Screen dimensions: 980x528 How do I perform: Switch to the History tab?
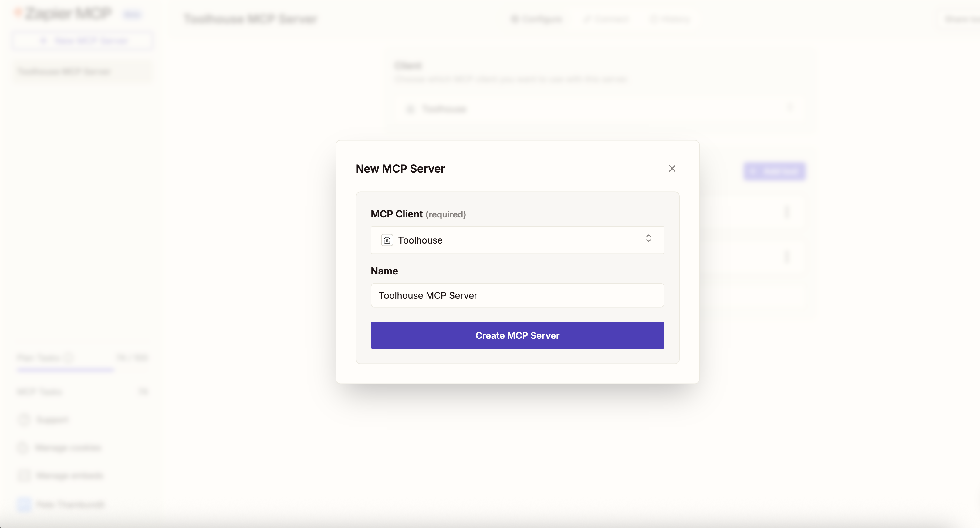[x=670, y=19]
